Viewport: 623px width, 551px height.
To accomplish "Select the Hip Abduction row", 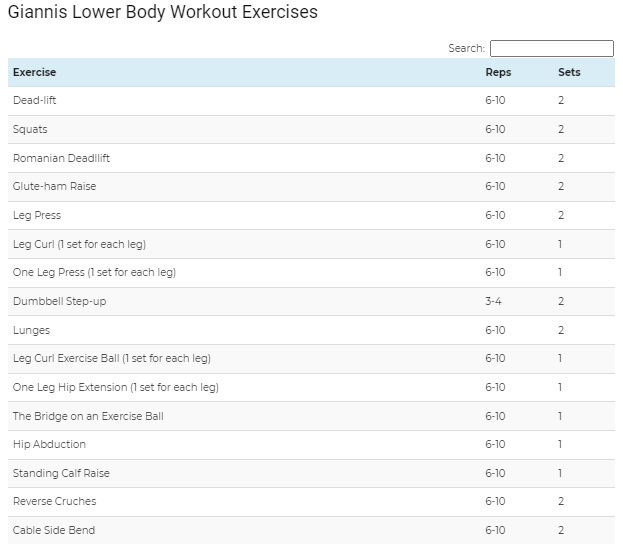I will tap(311, 445).
